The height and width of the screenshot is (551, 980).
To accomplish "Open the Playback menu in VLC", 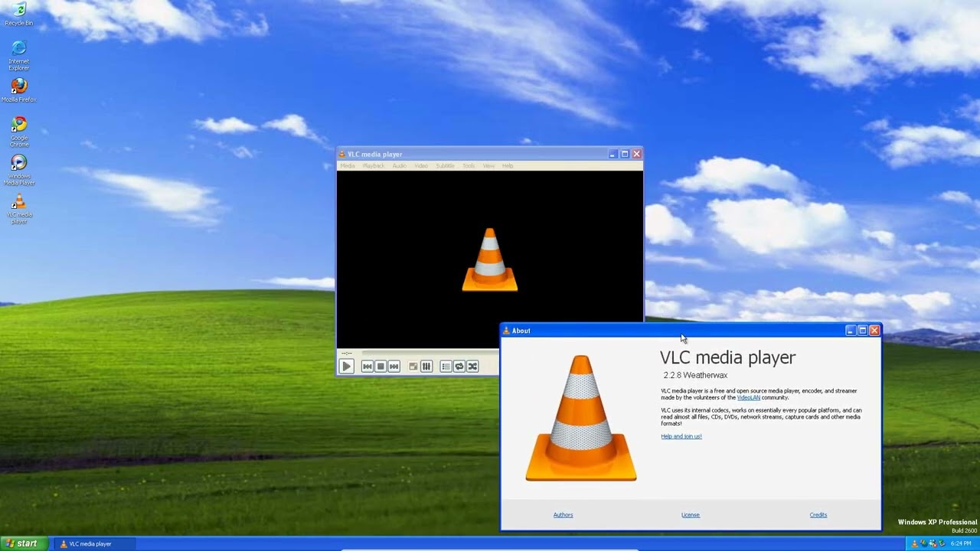I will (374, 166).
